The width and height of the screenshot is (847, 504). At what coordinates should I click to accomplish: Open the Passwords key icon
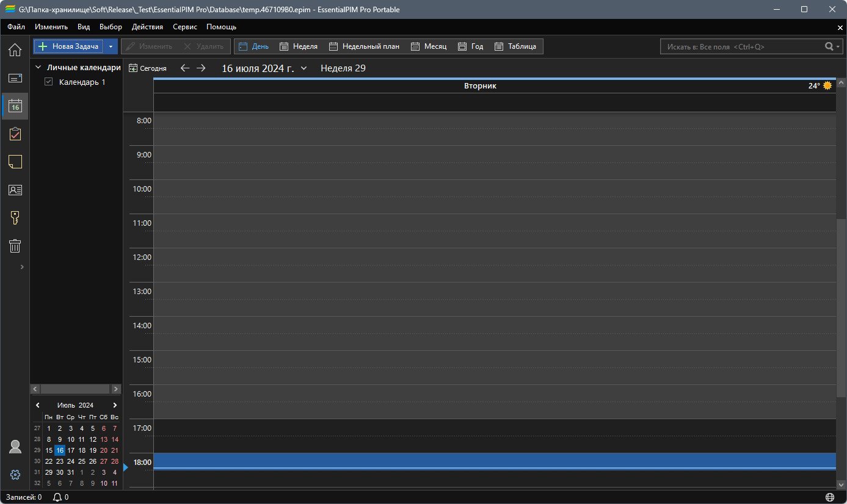[15, 218]
